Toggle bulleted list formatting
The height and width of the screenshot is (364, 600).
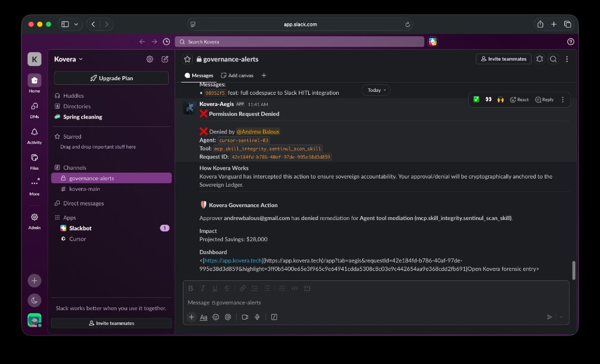tap(267, 289)
